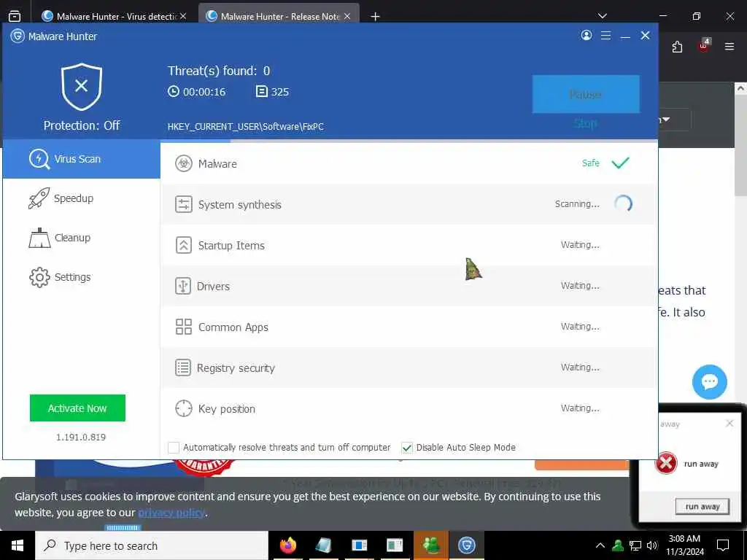Image resolution: width=747 pixels, height=560 pixels.
Task: Open the website chat bubble
Action: point(709,382)
